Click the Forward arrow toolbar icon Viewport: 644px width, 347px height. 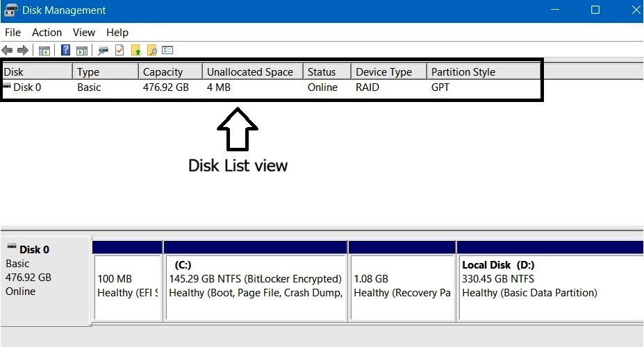pyautogui.click(x=23, y=51)
